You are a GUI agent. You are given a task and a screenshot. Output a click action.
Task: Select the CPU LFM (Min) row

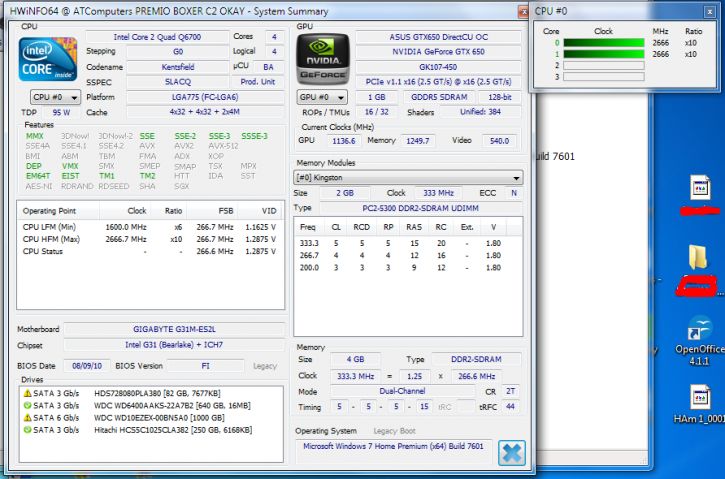[x=150, y=227]
